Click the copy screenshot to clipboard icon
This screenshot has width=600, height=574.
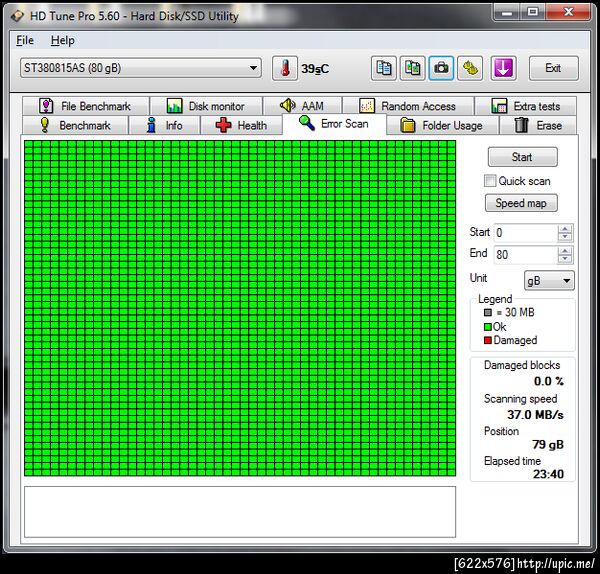tap(412, 68)
